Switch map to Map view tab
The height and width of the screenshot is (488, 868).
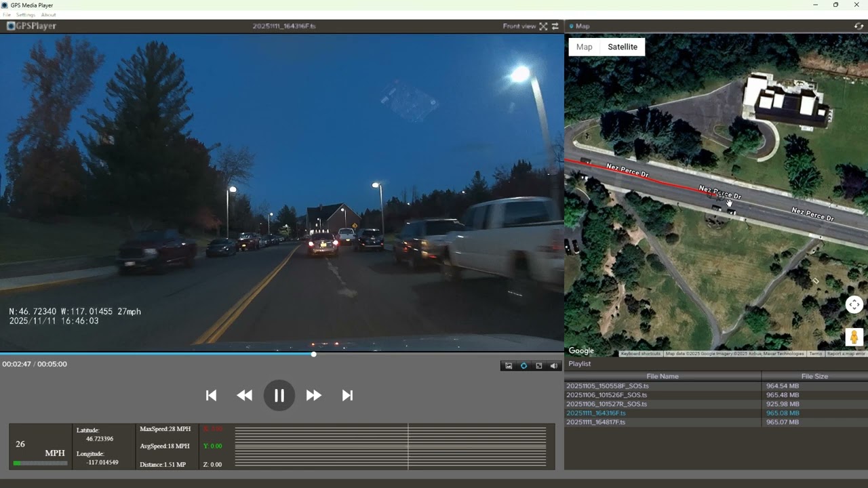tap(585, 47)
